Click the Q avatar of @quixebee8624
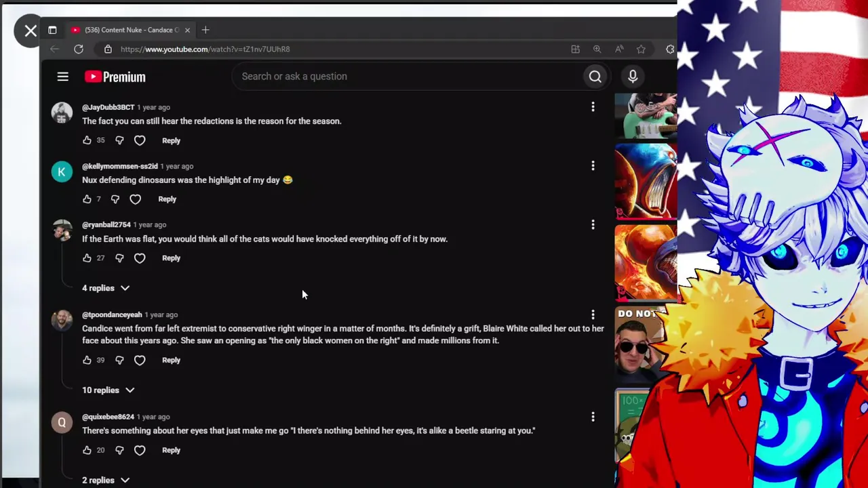 pos(62,422)
